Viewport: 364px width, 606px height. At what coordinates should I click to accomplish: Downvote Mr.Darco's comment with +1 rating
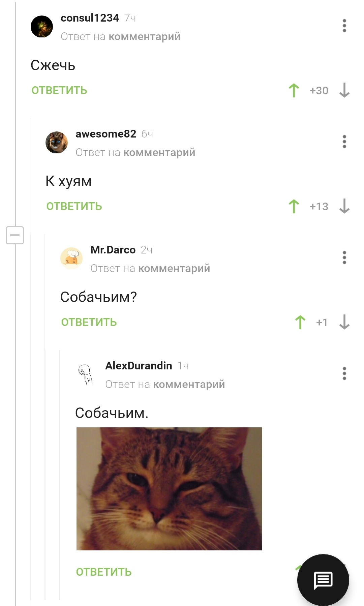pos(344,322)
